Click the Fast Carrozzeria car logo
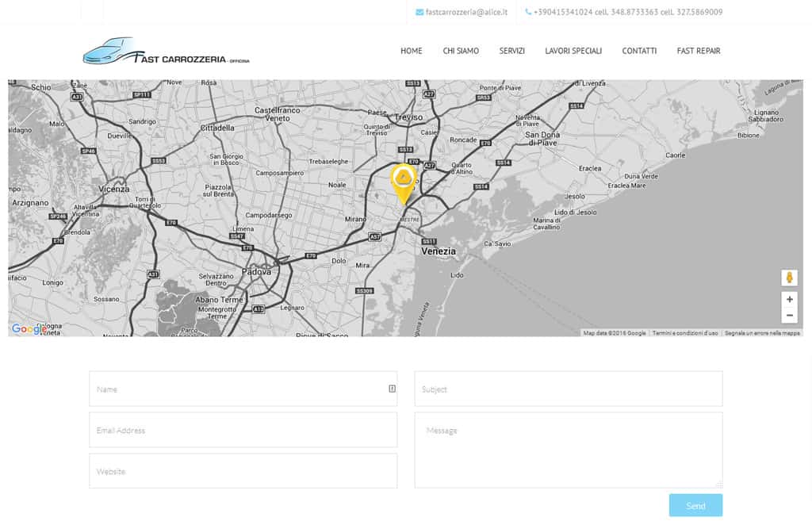The image size is (812, 525). tap(166, 51)
